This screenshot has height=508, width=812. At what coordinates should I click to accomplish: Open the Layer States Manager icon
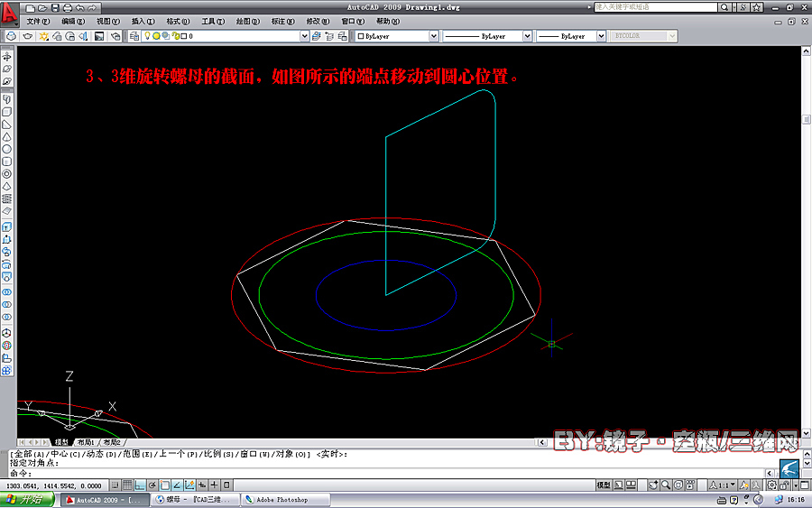[342, 36]
